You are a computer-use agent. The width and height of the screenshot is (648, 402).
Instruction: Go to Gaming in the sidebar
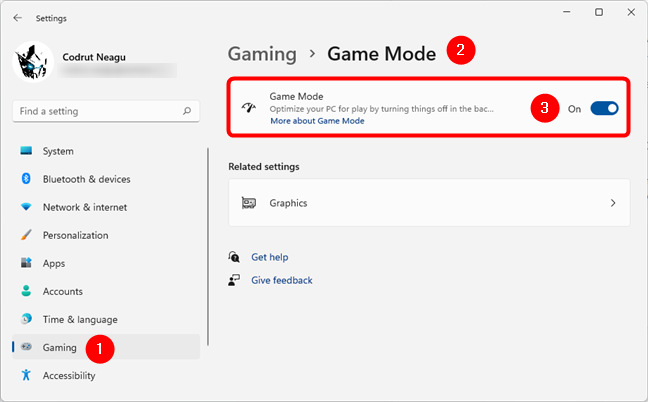tap(59, 347)
